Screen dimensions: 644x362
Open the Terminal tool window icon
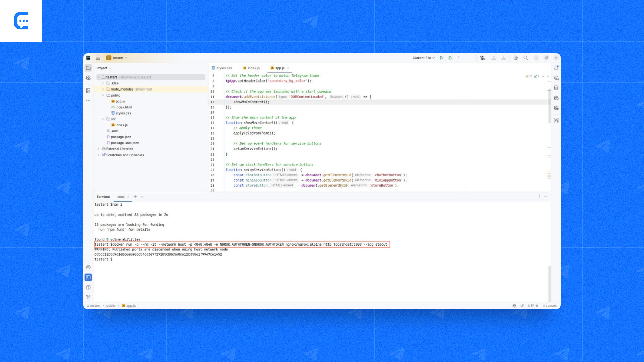pyautogui.click(x=88, y=277)
